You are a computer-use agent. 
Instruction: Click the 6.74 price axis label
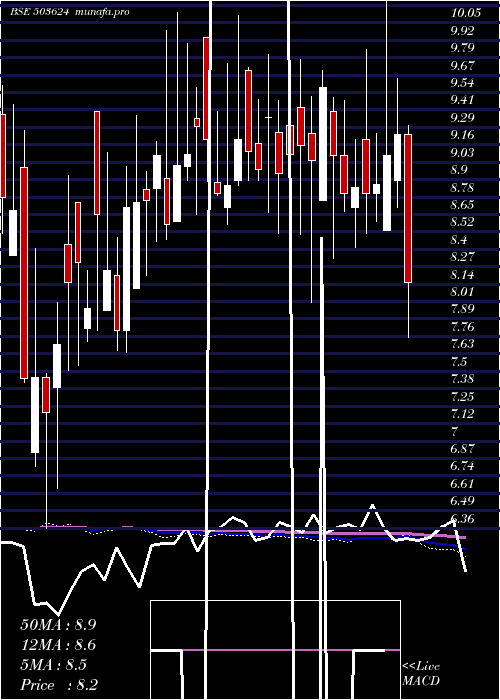pyautogui.click(x=462, y=466)
